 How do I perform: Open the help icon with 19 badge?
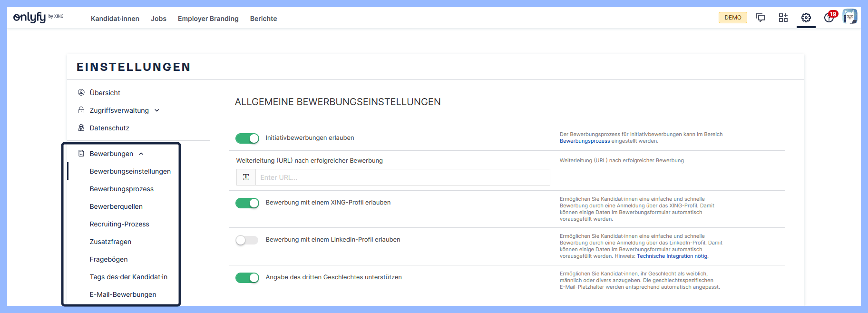click(x=830, y=17)
